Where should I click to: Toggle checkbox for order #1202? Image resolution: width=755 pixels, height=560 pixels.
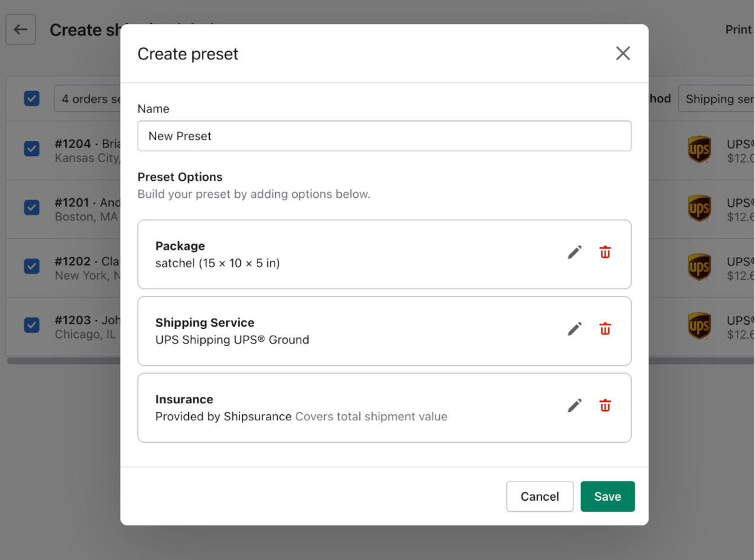pyautogui.click(x=31, y=266)
